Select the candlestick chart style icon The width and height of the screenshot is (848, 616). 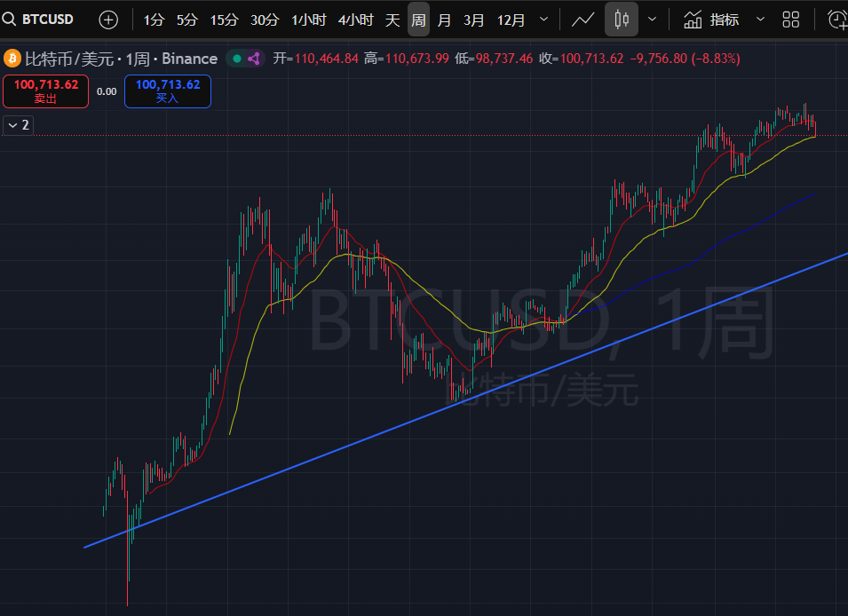point(622,20)
